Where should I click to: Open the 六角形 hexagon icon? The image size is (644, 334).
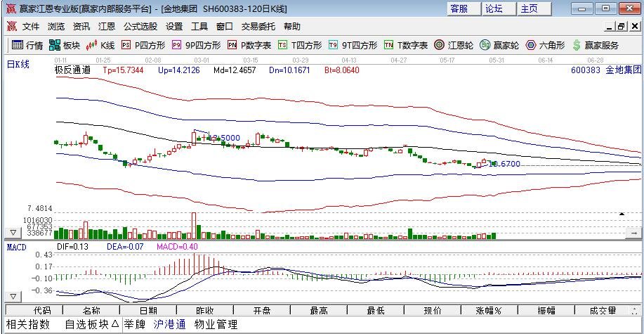coord(532,45)
